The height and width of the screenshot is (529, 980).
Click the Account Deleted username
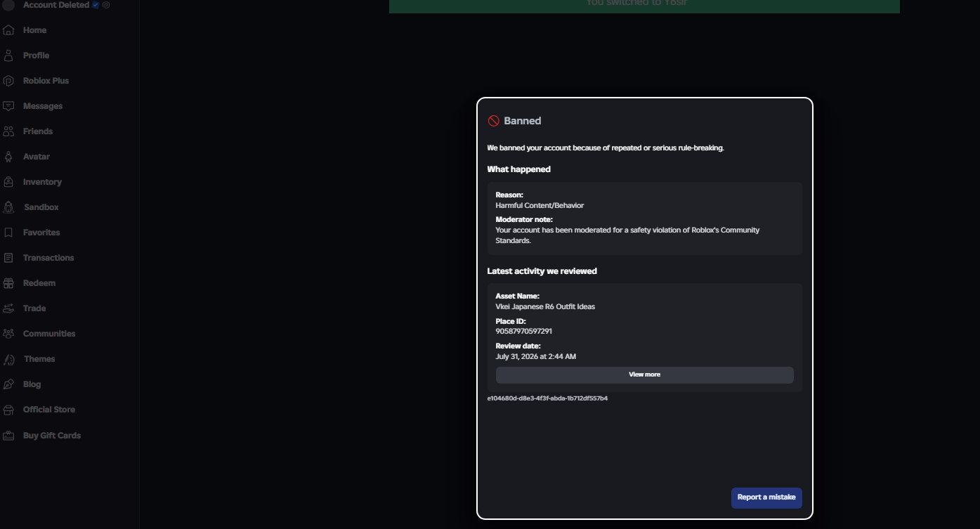coord(56,5)
